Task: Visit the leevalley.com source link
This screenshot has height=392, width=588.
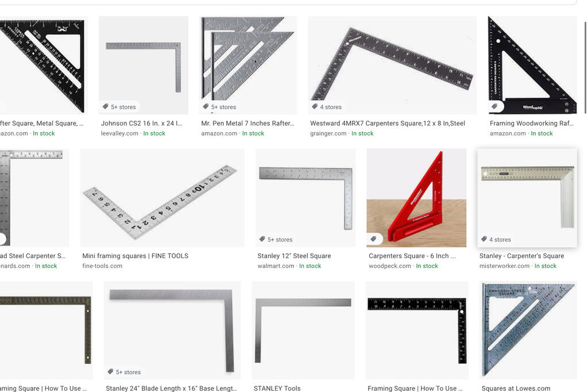Action: point(119,133)
